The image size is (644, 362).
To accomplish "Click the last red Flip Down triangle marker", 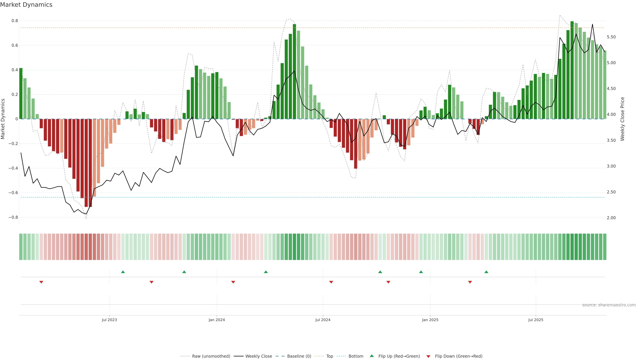I will (470, 282).
